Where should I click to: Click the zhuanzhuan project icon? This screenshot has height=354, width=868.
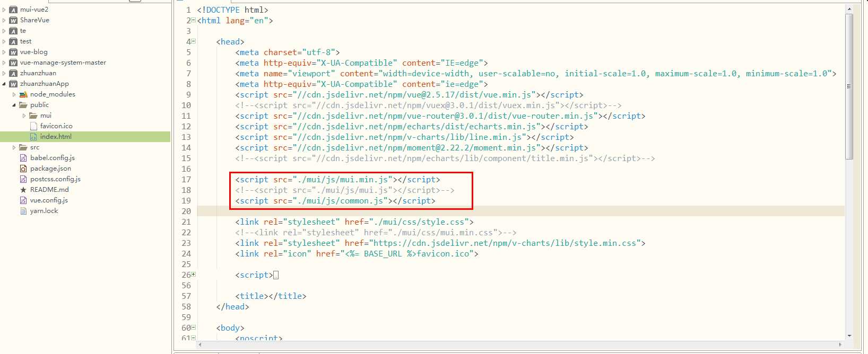(x=13, y=73)
